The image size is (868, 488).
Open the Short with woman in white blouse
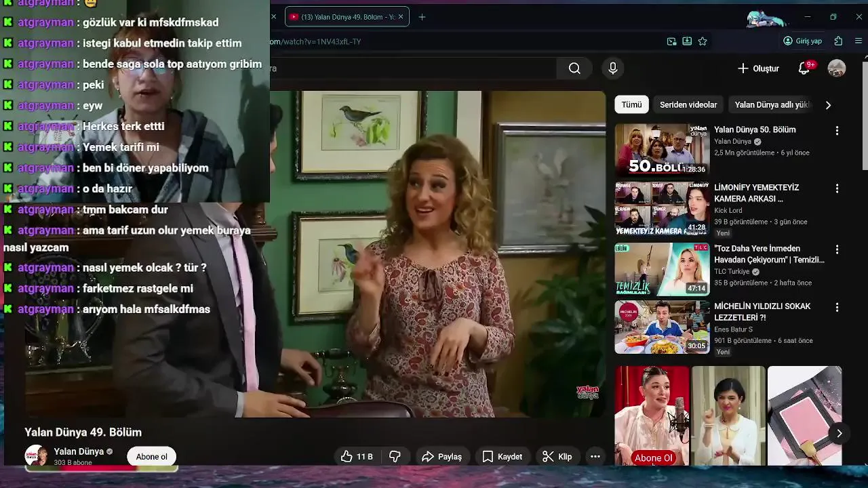click(728, 415)
